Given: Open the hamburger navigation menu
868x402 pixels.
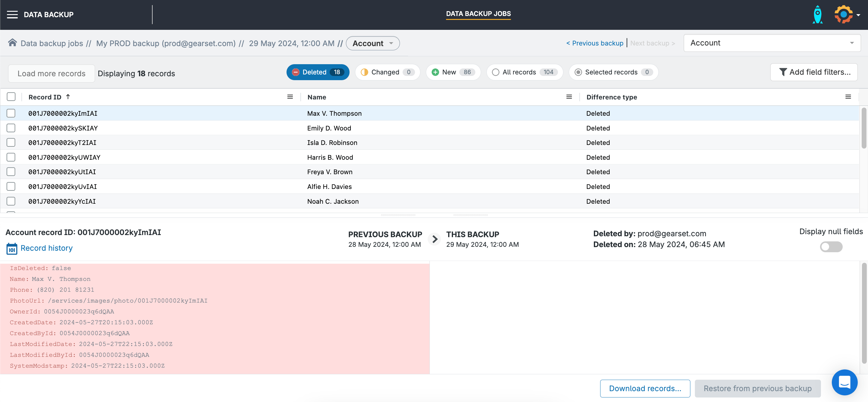Looking at the screenshot, I should [12, 14].
